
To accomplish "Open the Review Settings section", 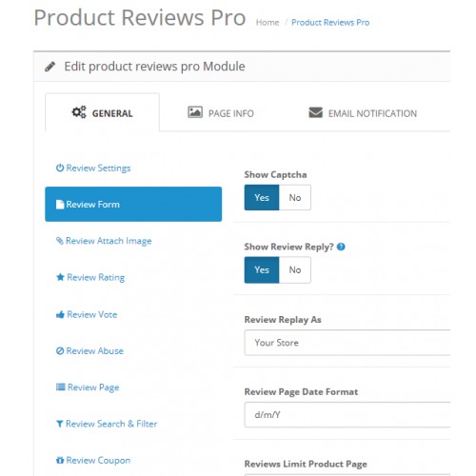I will click(93, 168).
